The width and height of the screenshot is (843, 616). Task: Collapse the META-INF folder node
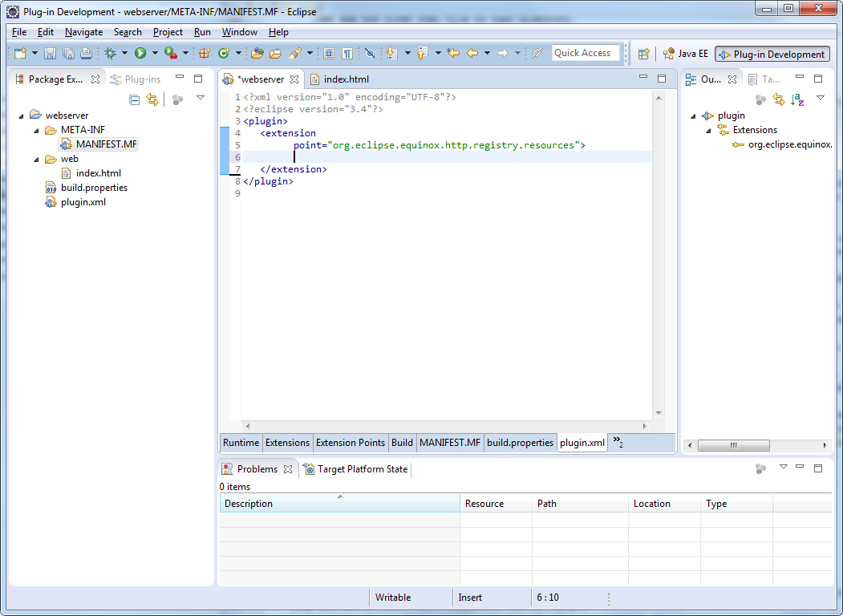click(36, 130)
